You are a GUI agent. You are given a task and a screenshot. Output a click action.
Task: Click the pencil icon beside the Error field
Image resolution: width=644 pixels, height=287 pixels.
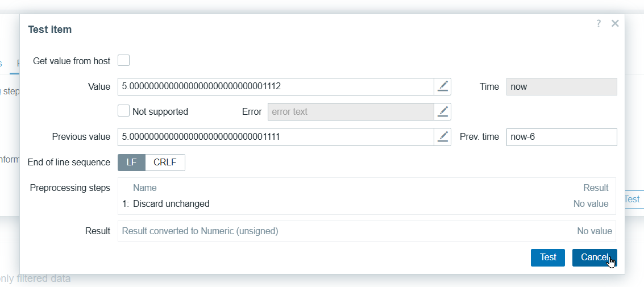click(443, 111)
